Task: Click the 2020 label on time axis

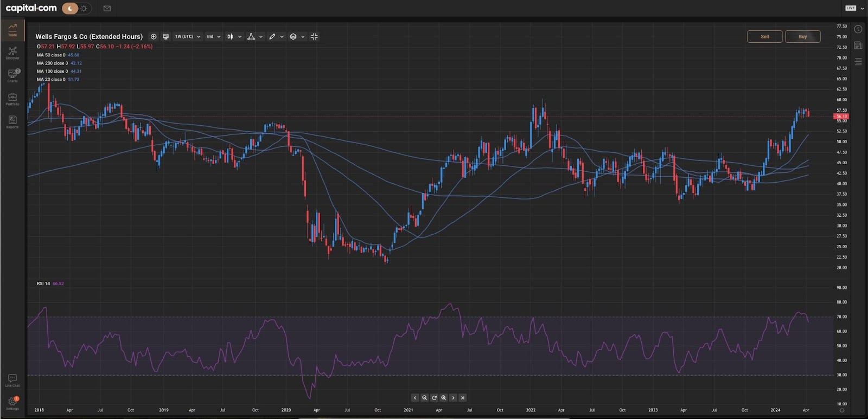Action: click(286, 410)
